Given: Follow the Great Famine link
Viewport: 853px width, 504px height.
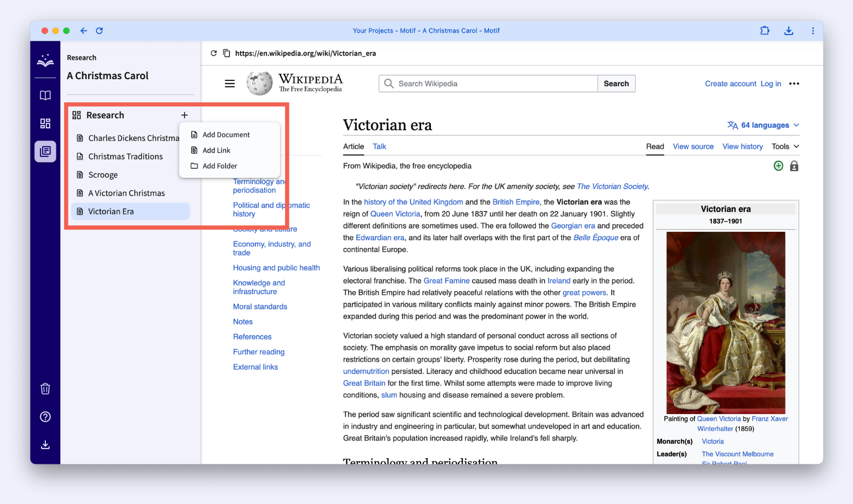Looking at the screenshot, I should (x=446, y=281).
